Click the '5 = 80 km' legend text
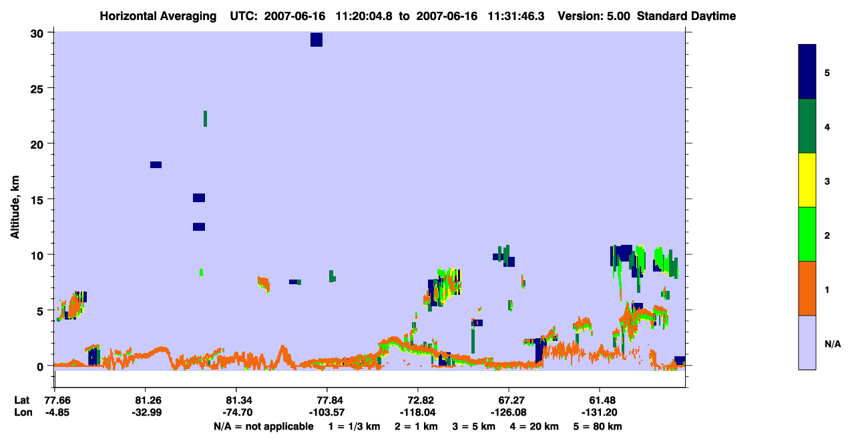The image size is (868, 445). (x=598, y=426)
